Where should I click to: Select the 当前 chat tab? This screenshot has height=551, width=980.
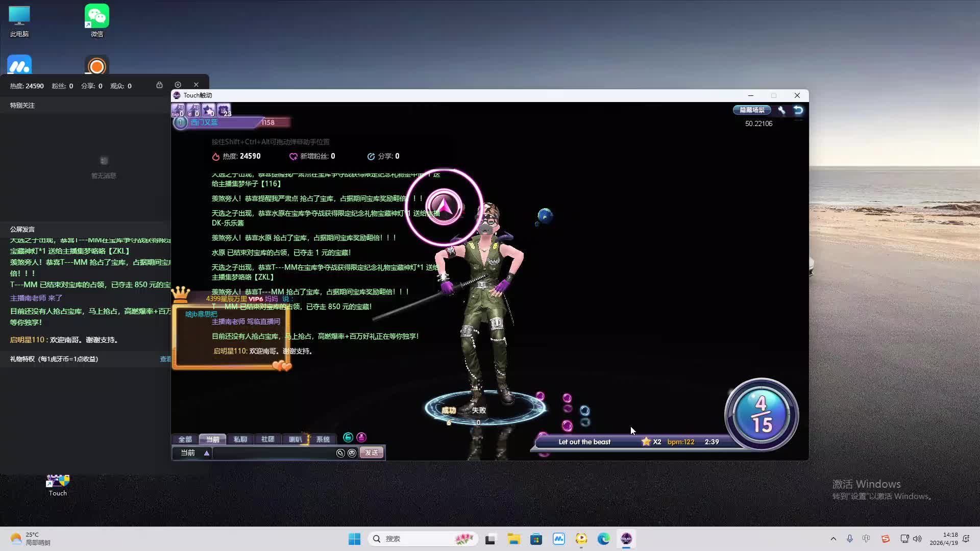[x=212, y=439]
